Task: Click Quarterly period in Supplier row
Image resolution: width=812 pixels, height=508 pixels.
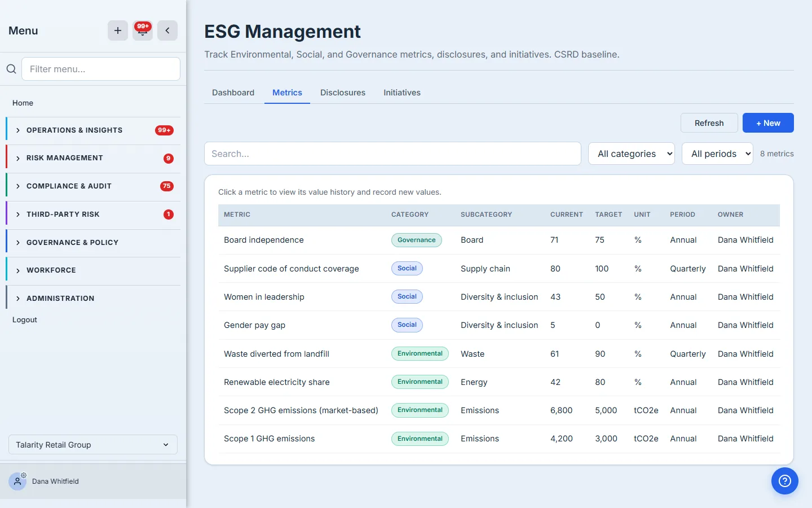Action: pyautogui.click(x=688, y=269)
